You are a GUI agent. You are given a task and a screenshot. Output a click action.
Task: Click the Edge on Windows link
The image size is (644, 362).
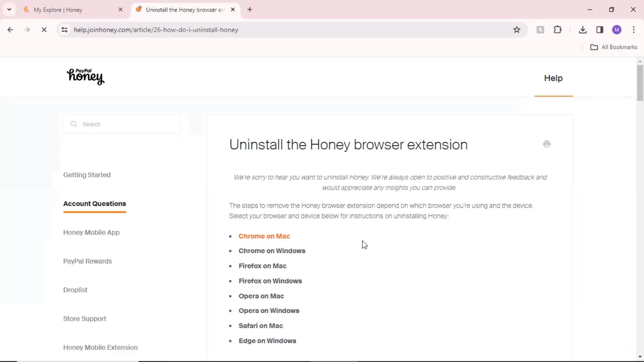point(267,341)
